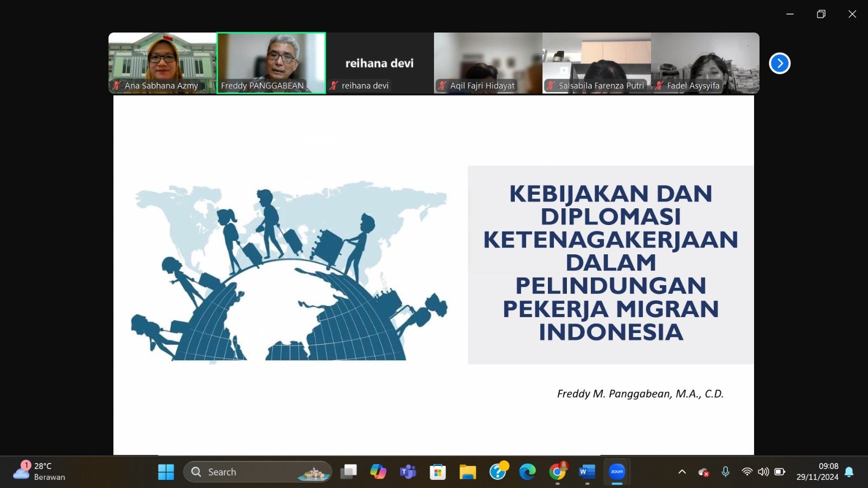
Task: Open the volume control in the system tray
Action: 763,472
